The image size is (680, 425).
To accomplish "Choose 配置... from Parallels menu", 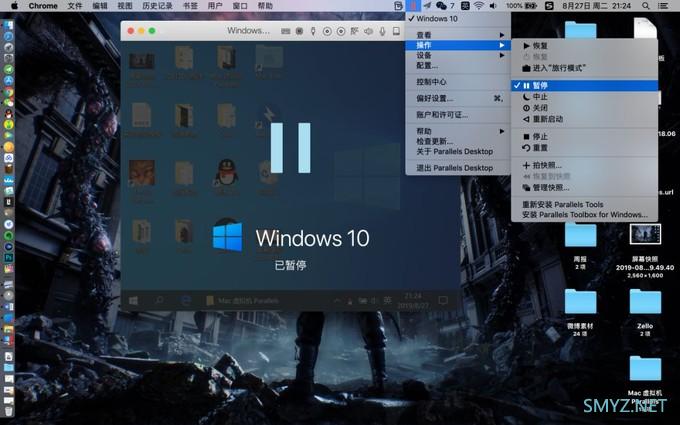I will pos(458,65).
